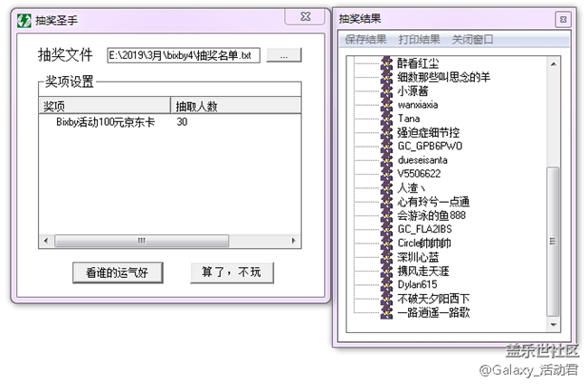Screen dimensions: 588x391
Task: Click the browse "..." button for lottery file
Action: click(283, 55)
